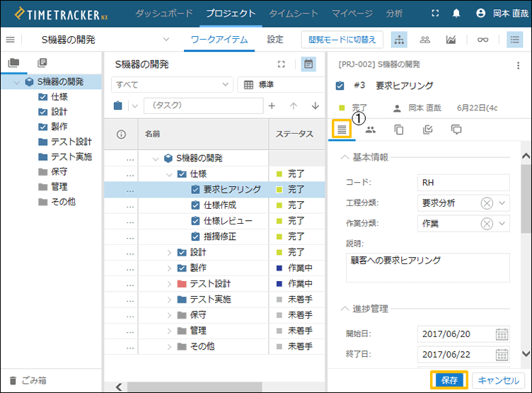Click the 保存 button
The width and height of the screenshot is (532, 393).
point(449,380)
